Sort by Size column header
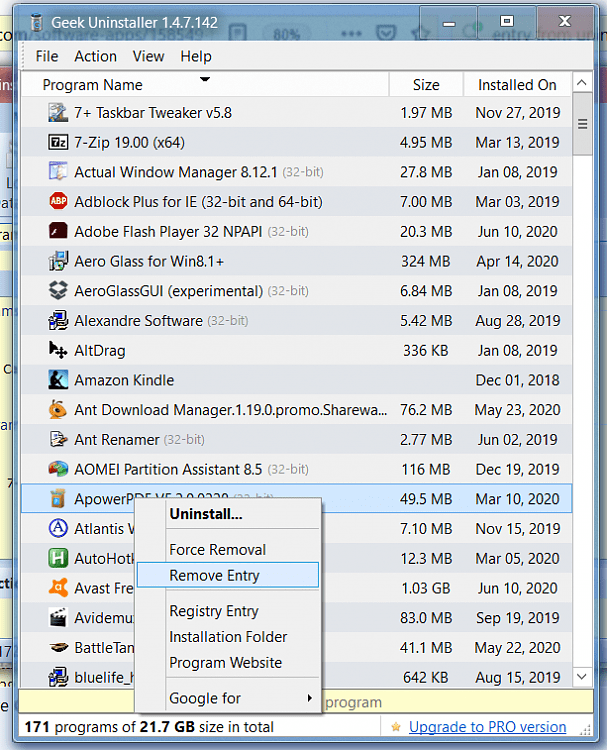The image size is (607, 750). 426,85
